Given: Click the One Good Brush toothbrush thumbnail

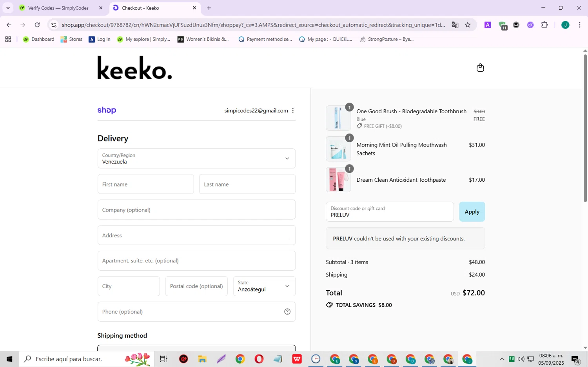Looking at the screenshot, I should pyautogui.click(x=338, y=118).
